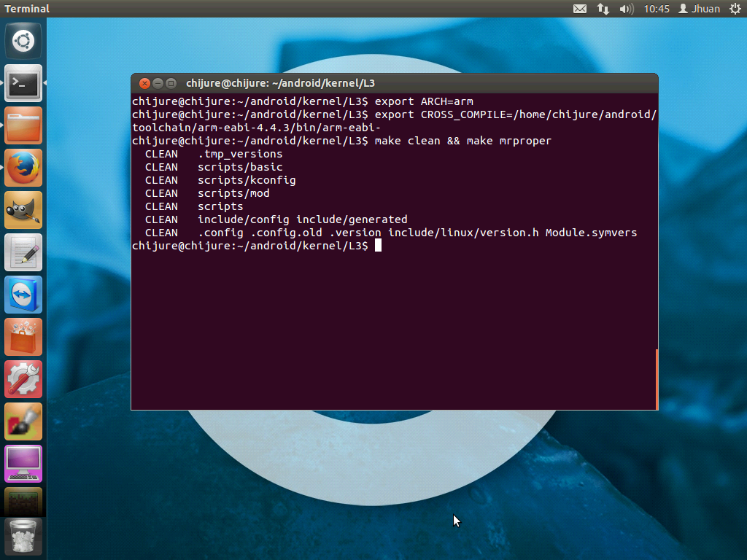747x560 pixels.
Task: Open the messaging envelope menu
Action: (580, 8)
